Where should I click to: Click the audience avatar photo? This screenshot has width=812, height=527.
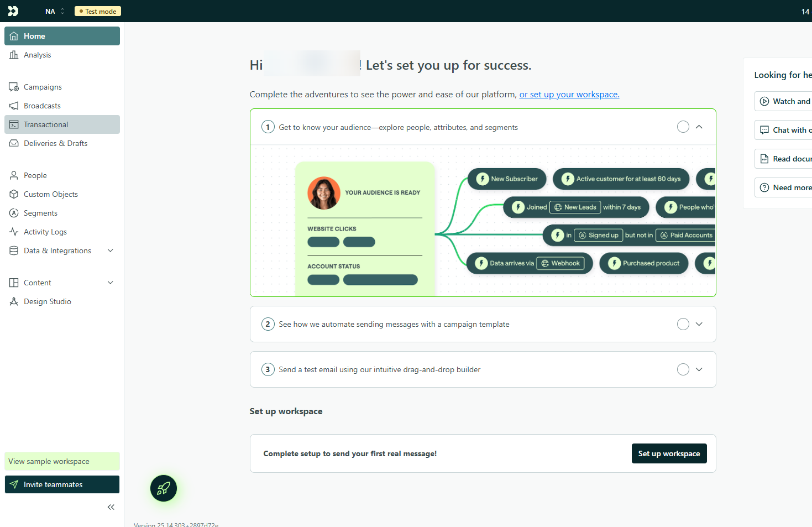point(324,193)
